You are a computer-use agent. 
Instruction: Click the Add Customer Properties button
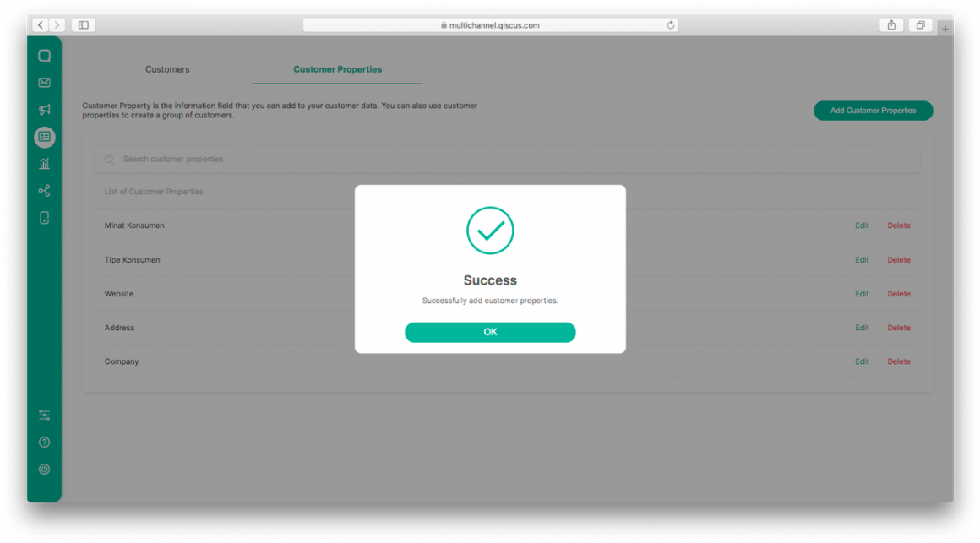[x=873, y=111]
